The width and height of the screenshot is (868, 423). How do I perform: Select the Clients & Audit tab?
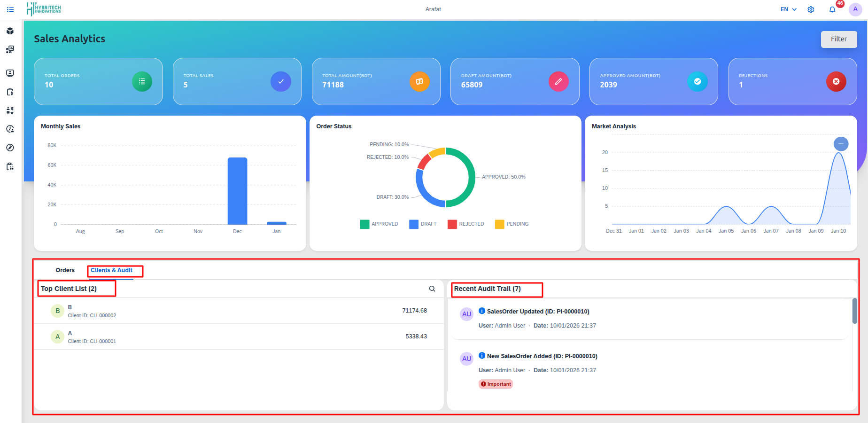tap(111, 270)
